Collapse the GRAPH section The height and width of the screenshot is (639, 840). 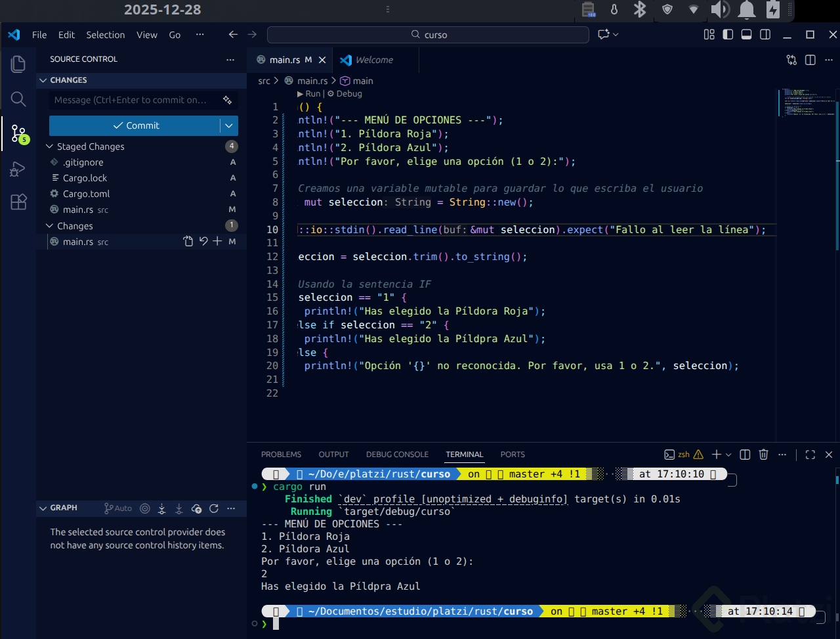[x=43, y=508]
